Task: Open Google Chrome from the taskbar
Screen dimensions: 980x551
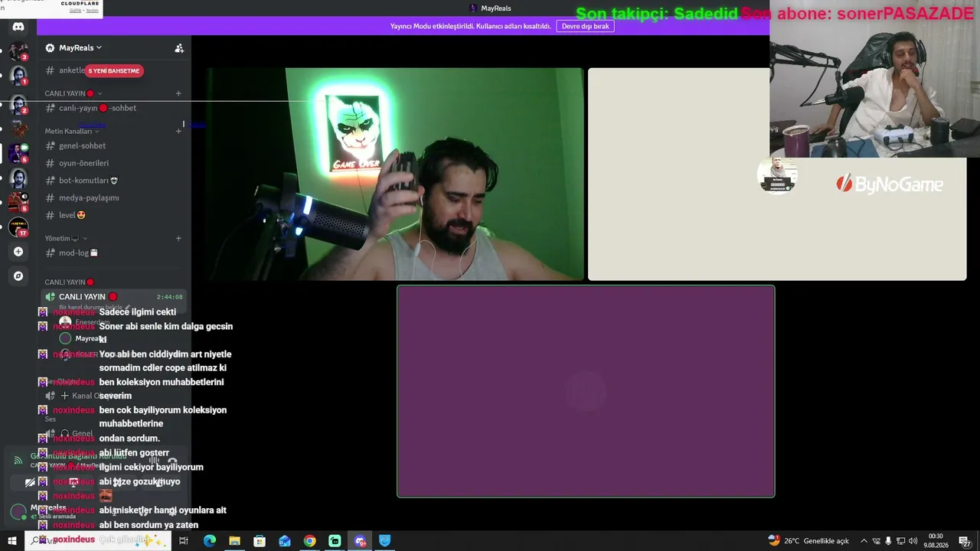Action: coord(309,541)
